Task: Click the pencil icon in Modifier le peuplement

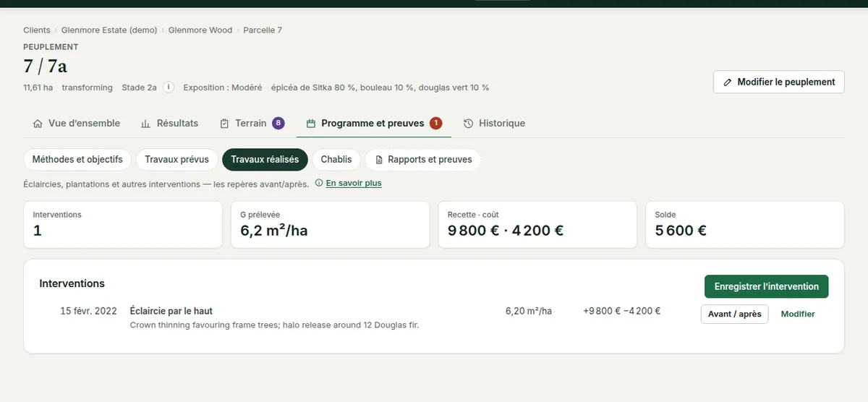Action: tap(728, 82)
